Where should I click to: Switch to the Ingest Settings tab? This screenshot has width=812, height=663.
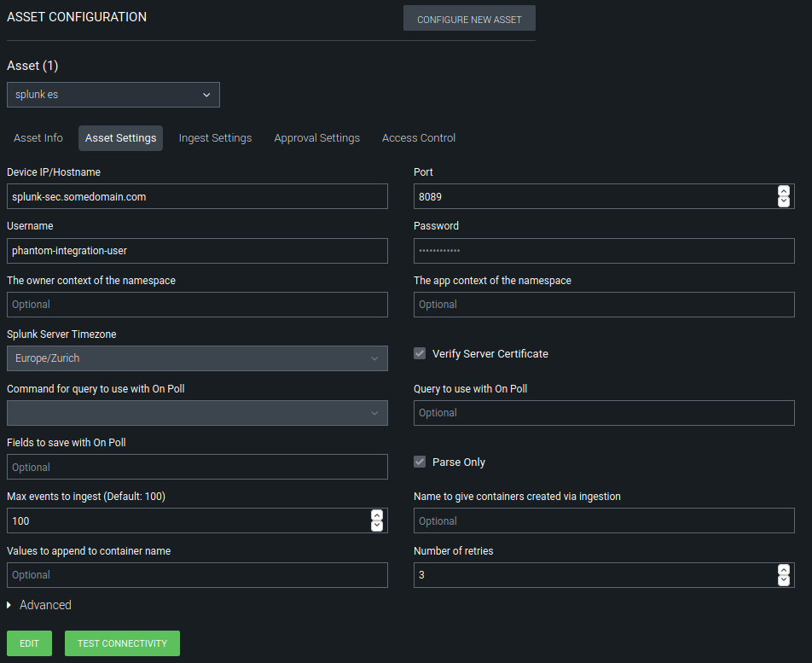point(215,138)
